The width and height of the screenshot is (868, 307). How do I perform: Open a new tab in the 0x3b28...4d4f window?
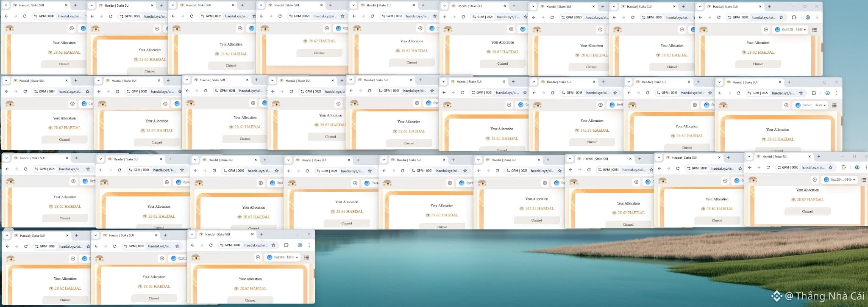pos(769,6)
